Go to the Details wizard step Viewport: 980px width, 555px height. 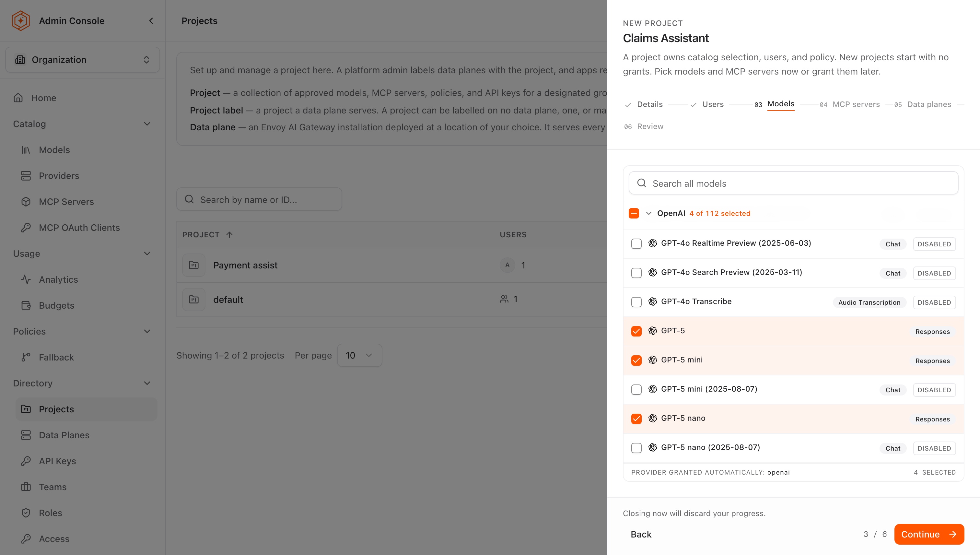(x=644, y=104)
